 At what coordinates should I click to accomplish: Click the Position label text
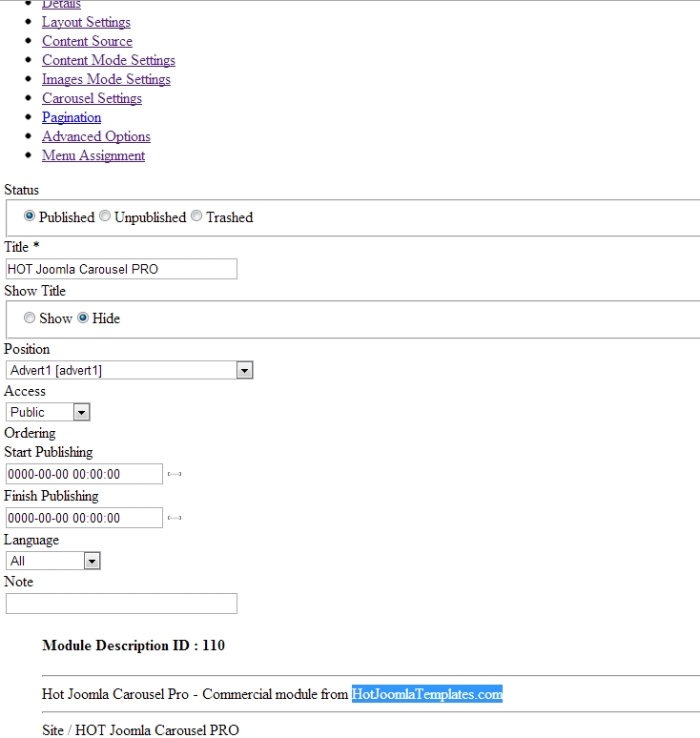click(27, 349)
